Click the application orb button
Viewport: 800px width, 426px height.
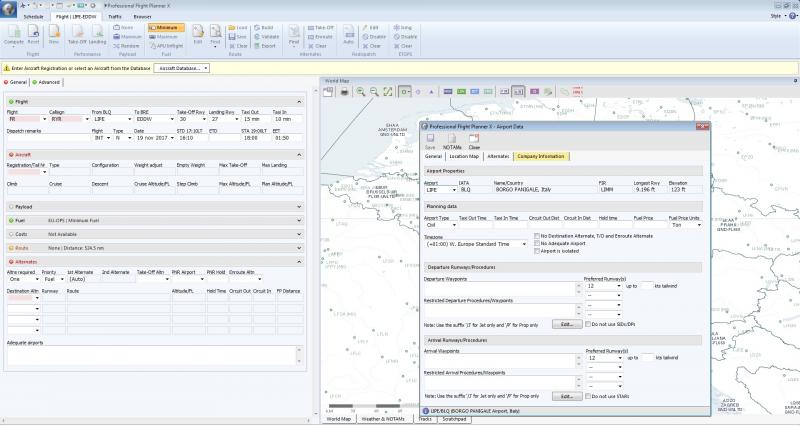coord(8,9)
